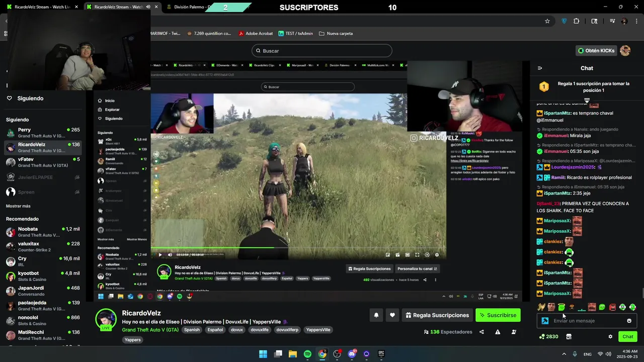Click the chat panel scrollbar
Viewport: 644px width, 362px height.
click(642, 293)
